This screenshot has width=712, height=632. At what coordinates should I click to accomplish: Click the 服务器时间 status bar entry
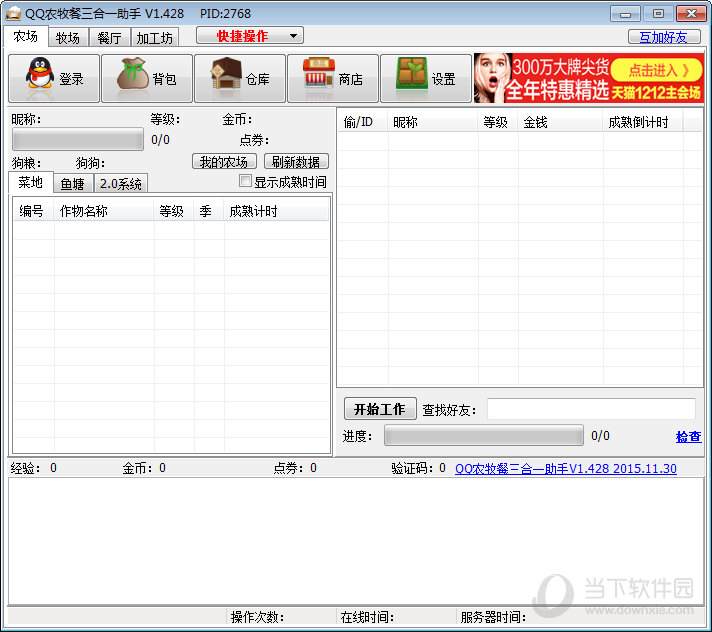coord(580,617)
